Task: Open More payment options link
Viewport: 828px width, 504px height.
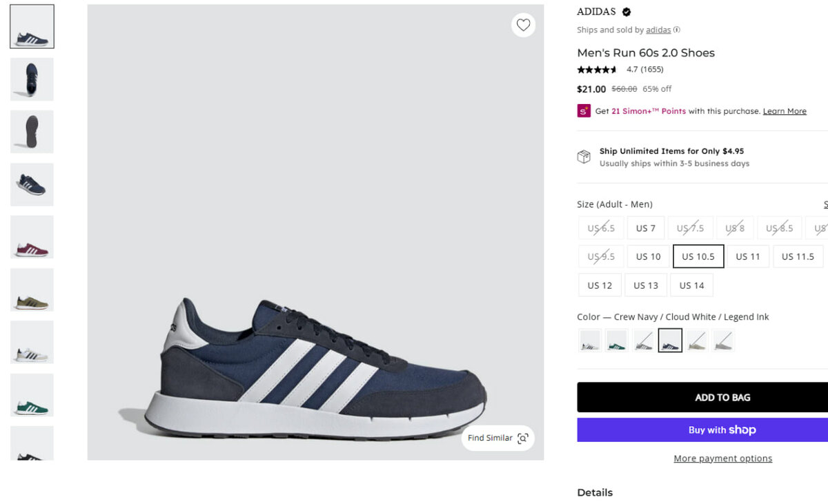Action: click(722, 458)
